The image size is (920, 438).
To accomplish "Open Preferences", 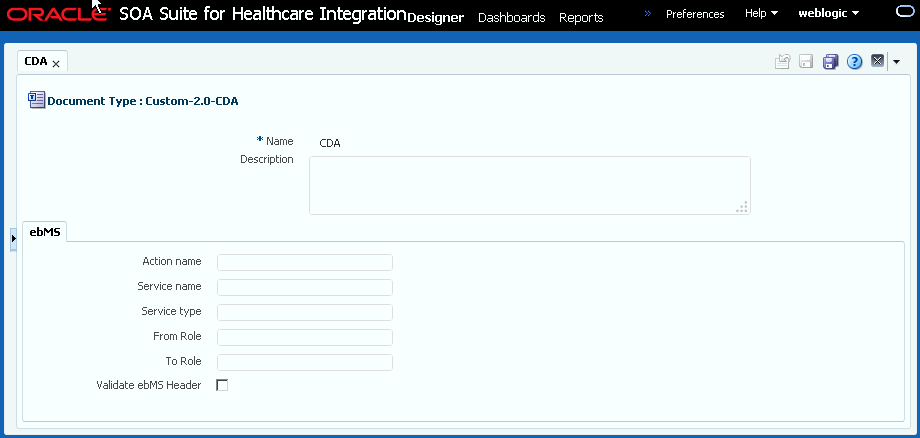I will pyautogui.click(x=695, y=13).
